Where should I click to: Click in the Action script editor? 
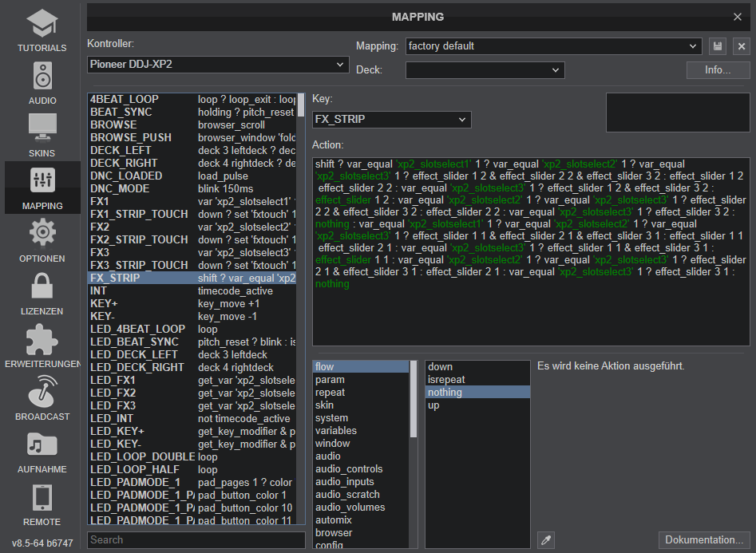click(x=531, y=251)
